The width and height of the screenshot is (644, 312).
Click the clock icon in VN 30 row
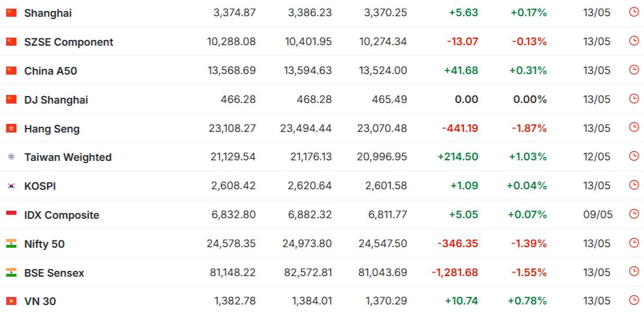coord(634,300)
